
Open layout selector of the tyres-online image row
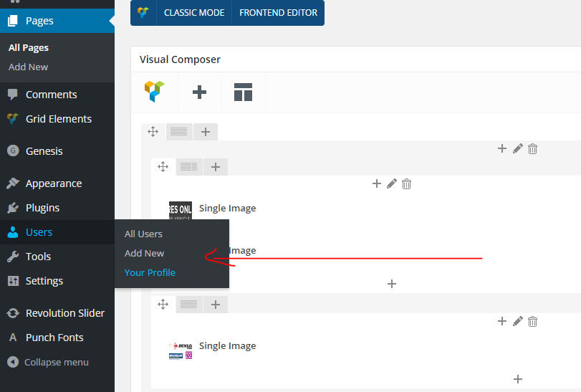pyautogui.click(x=189, y=167)
